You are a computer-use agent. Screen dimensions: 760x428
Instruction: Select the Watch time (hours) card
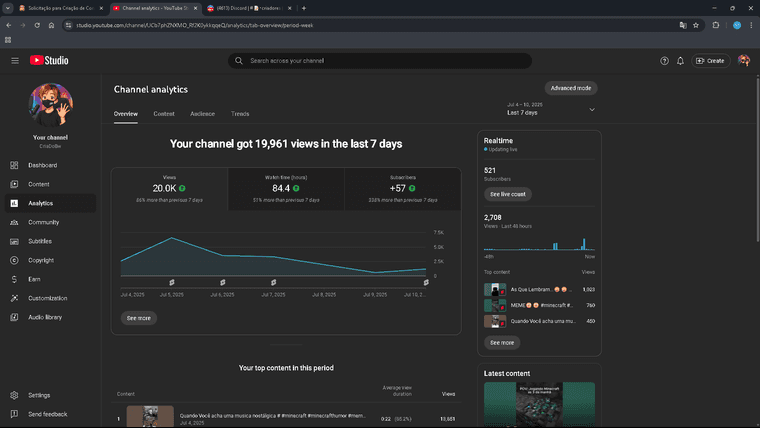(286, 189)
